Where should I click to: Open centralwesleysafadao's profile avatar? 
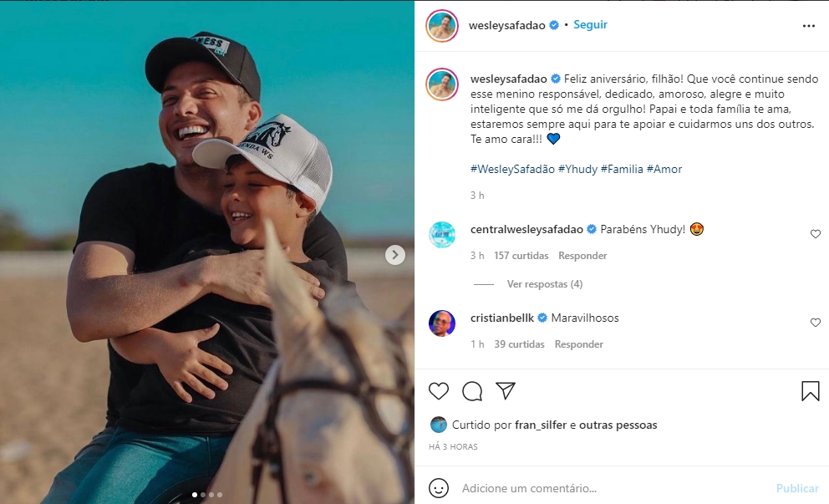pyautogui.click(x=442, y=236)
